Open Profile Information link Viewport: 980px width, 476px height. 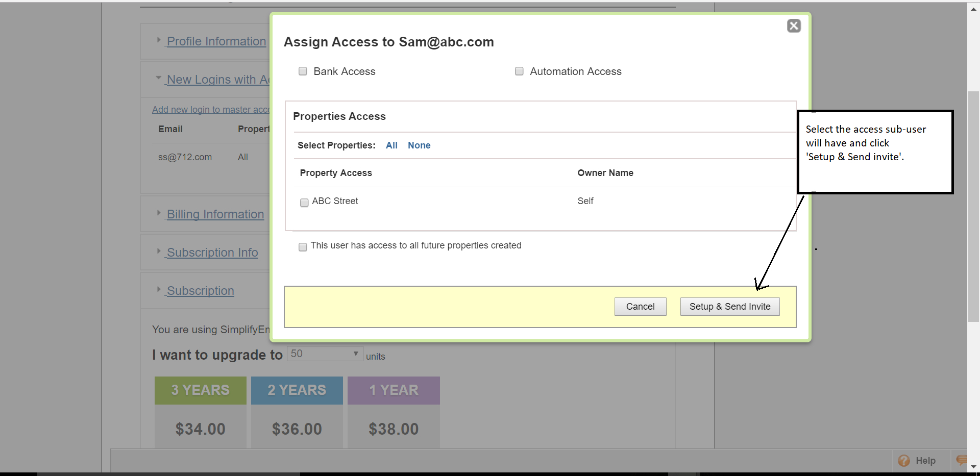216,41
